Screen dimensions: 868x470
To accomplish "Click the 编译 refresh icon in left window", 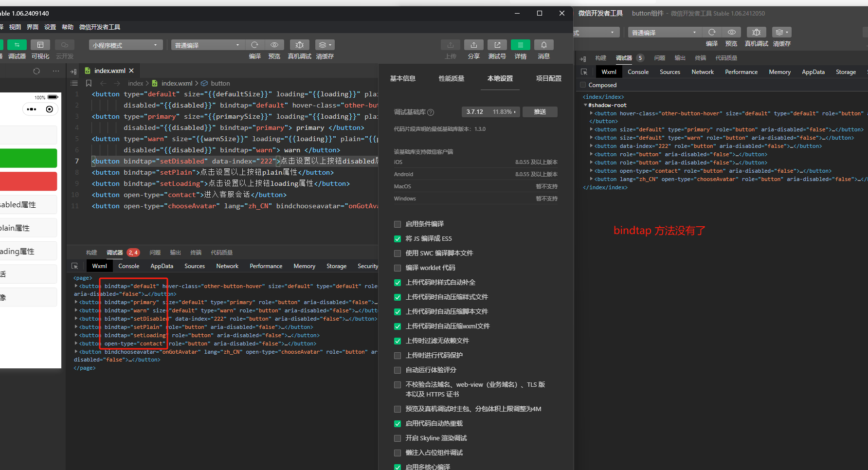I will pyautogui.click(x=254, y=45).
